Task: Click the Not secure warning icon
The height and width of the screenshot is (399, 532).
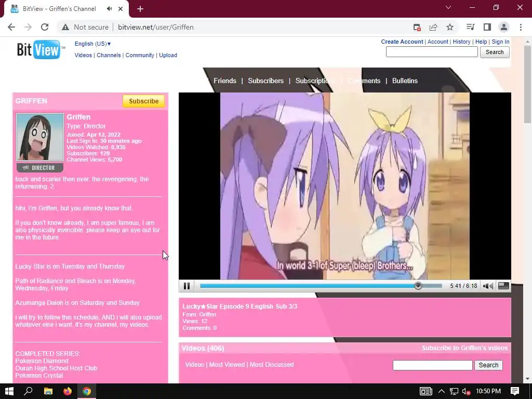Action: (65, 27)
